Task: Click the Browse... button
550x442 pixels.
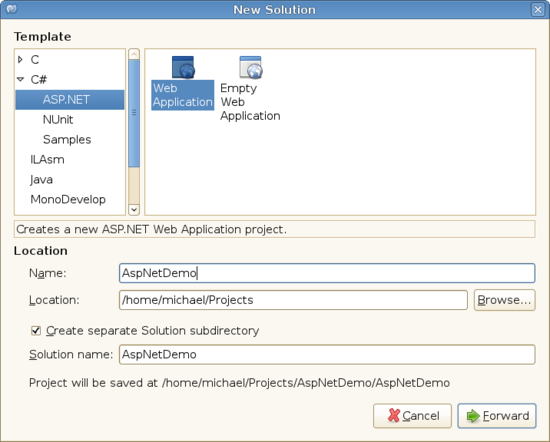Action: [504, 300]
